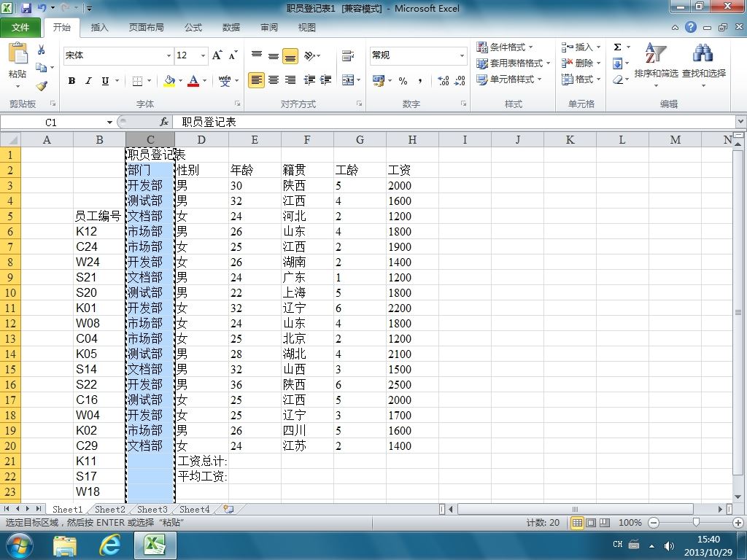This screenshot has width=747, height=560.
Task: Open the font size 12 dropdown
Action: 203,55
